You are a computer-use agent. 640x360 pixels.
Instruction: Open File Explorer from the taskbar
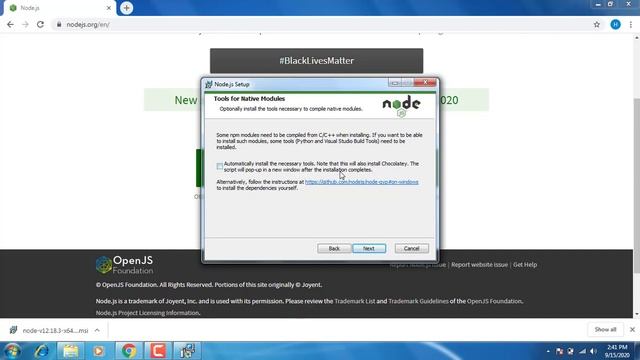(x=71, y=351)
